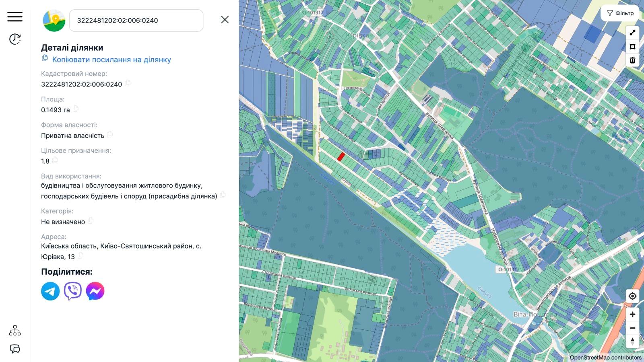Select the line measurement tool
This screenshot has width=644, height=362.
[x=632, y=33]
